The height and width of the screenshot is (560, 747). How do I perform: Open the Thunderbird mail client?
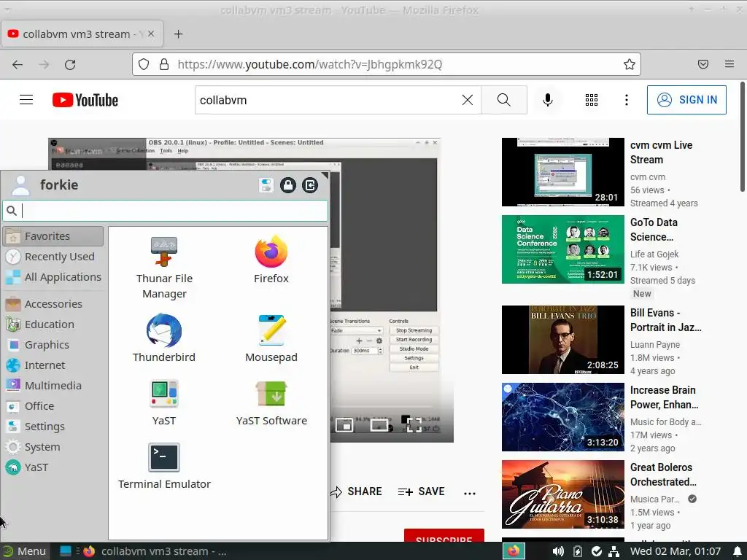click(164, 338)
